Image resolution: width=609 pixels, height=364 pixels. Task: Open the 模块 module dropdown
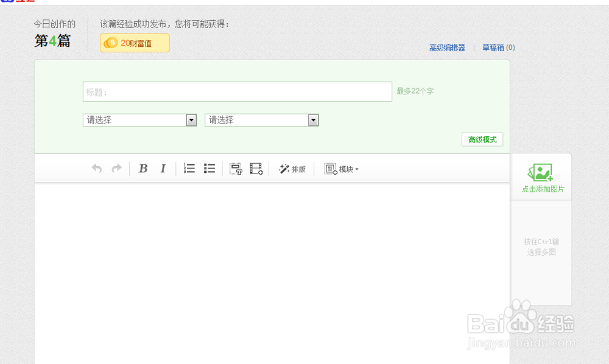(x=342, y=169)
